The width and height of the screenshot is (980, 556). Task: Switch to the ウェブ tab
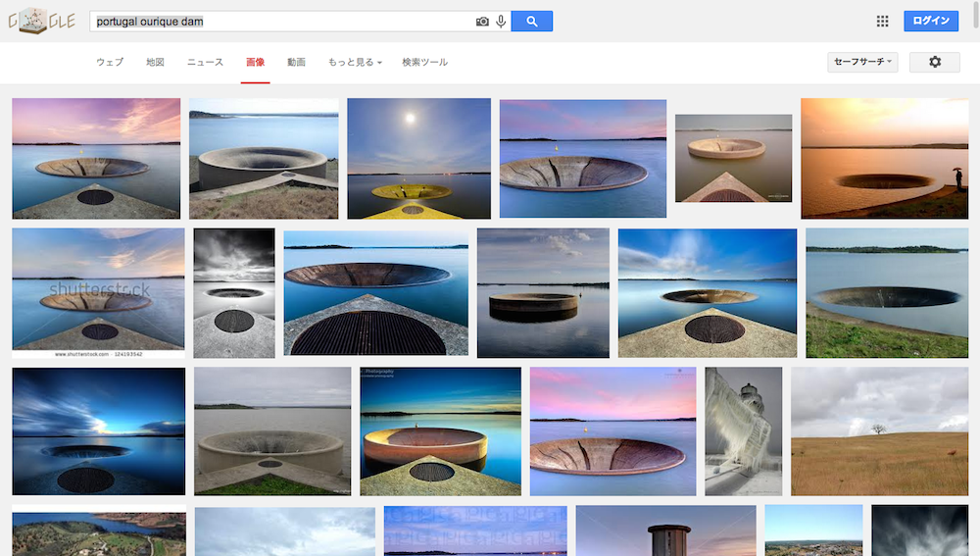[x=110, y=62]
